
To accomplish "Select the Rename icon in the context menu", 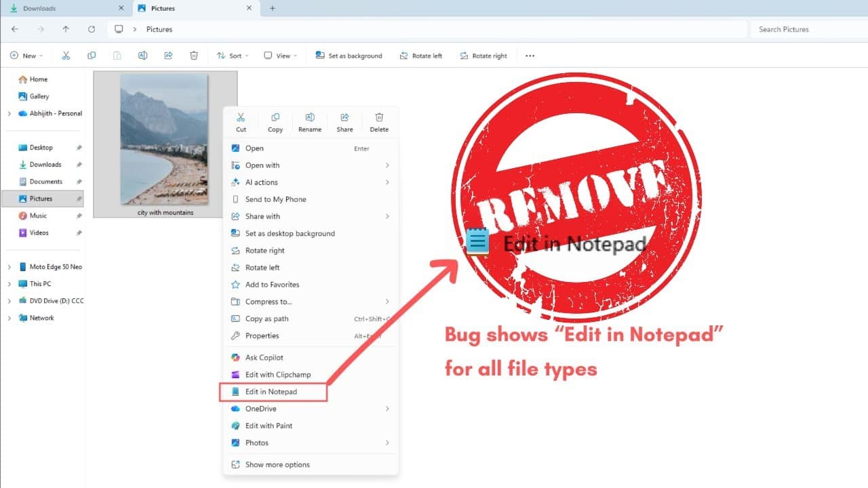I will (310, 121).
